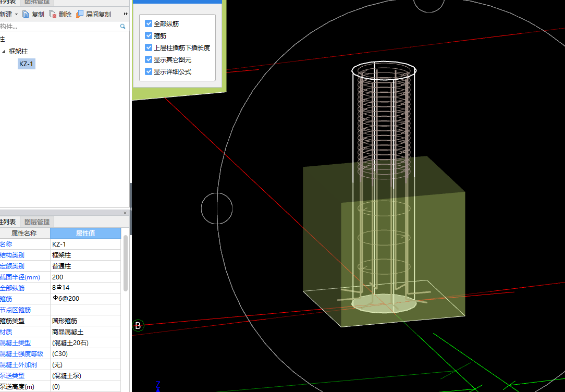Click the 新建 (New) button icon
Image resolution: width=565 pixels, height=392 pixels.
pos(6,15)
